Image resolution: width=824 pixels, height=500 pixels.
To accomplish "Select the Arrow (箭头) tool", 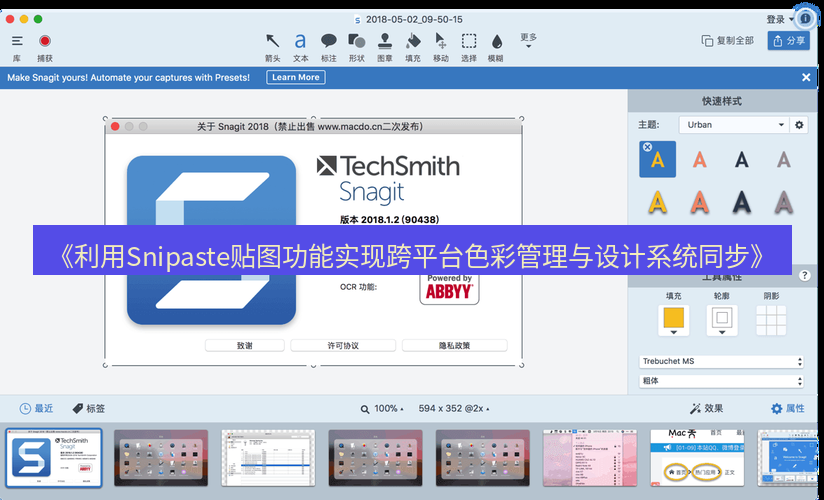I will pyautogui.click(x=272, y=41).
